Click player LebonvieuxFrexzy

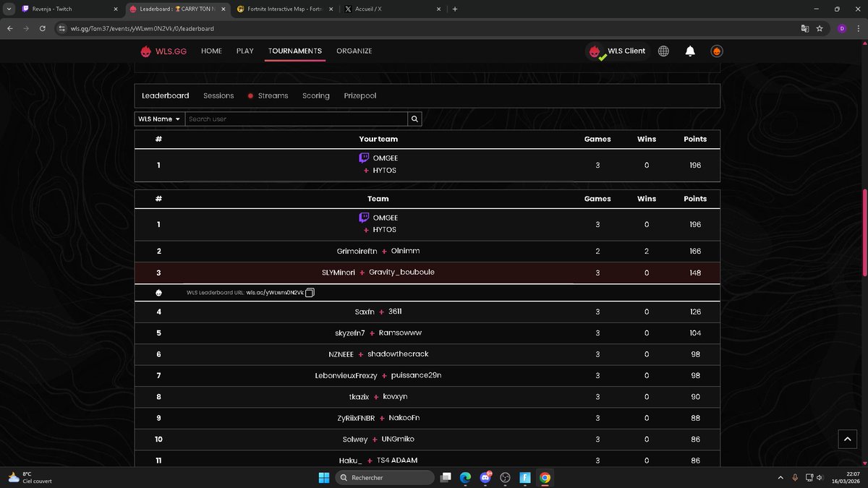click(346, 375)
